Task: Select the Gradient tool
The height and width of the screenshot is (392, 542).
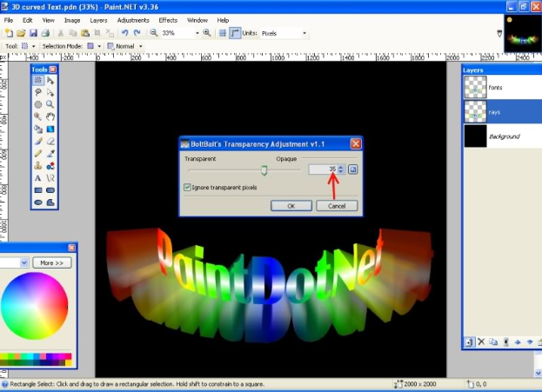Action: click(x=50, y=129)
